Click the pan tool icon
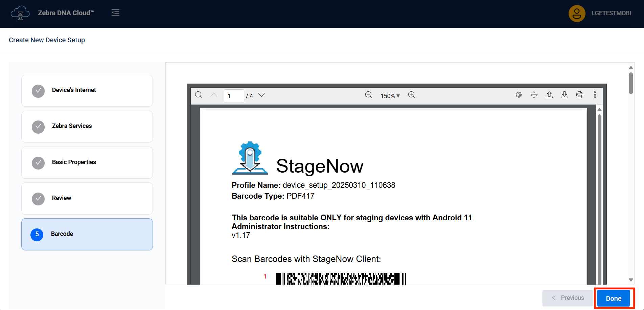This screenshot has width=644, height=310. pyautogui.click(x=534, y=95)
